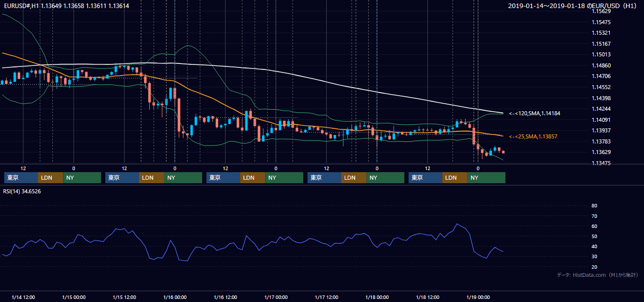The image size is (644, 302).
Task: Click the RSI(14) 34.6526 indicator label
Action: [x=22, y=191]
